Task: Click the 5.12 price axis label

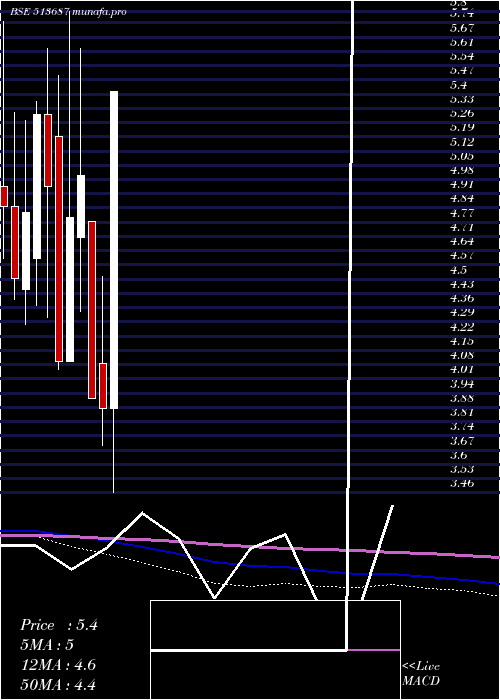Action: [x=462, y=142]
